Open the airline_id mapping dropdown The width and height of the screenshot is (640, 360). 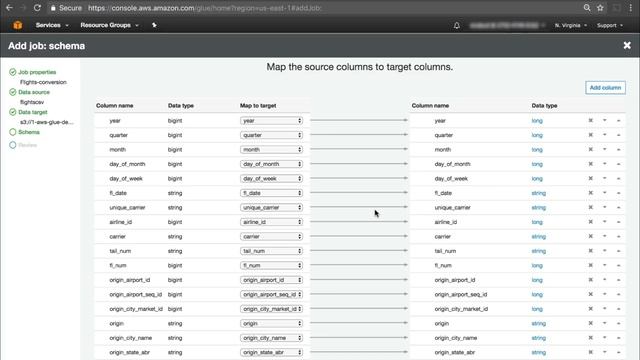coord(271,222)
